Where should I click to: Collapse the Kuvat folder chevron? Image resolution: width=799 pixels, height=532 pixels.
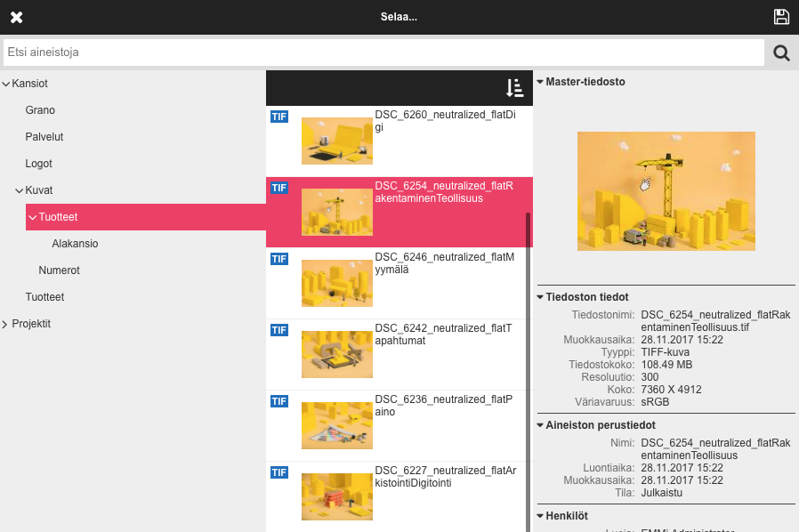point(20,190)
